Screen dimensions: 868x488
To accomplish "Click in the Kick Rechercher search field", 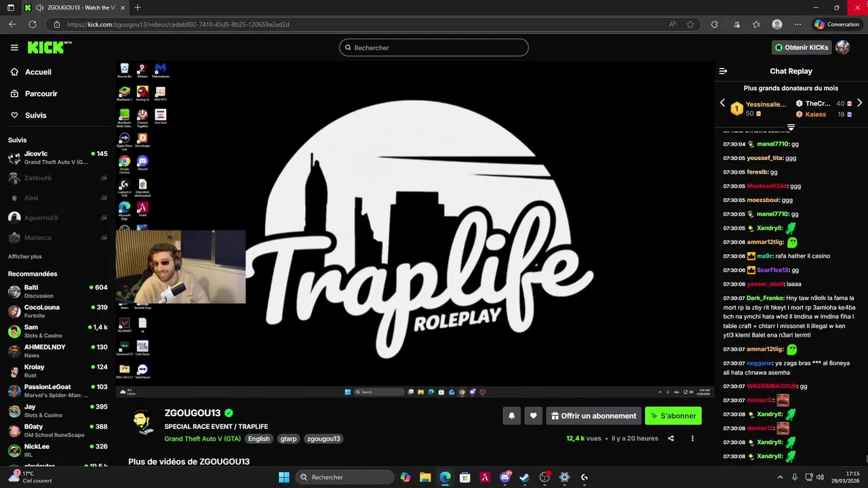I will point(434,47).
